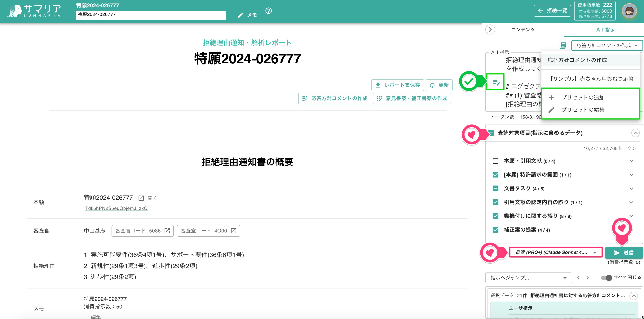This screenshot has width=644, height=319.
Task: Go to previous instruction arrow
Action: point(578,278)
